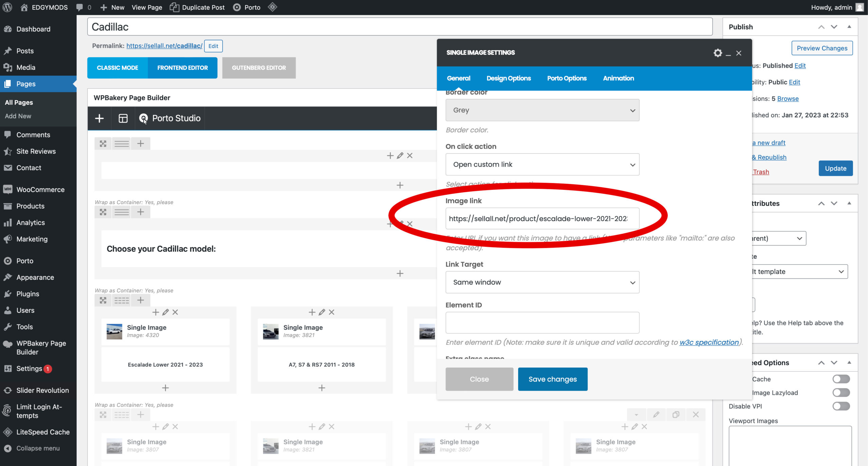
Task: Move page to Trash
Action: click(761, 172)
